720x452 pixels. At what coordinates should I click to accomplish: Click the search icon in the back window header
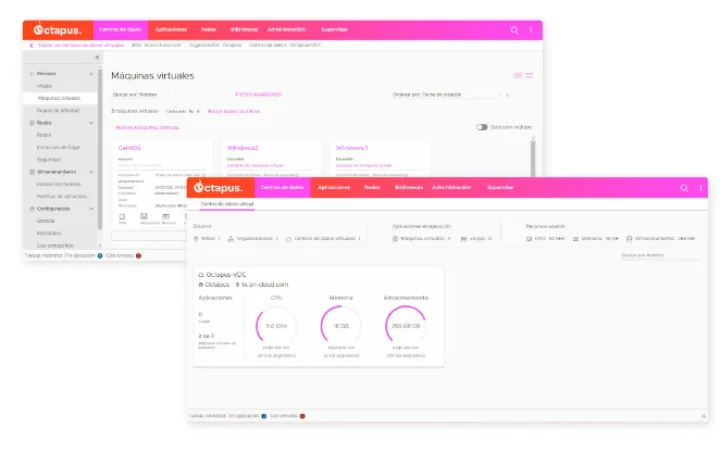515,30
